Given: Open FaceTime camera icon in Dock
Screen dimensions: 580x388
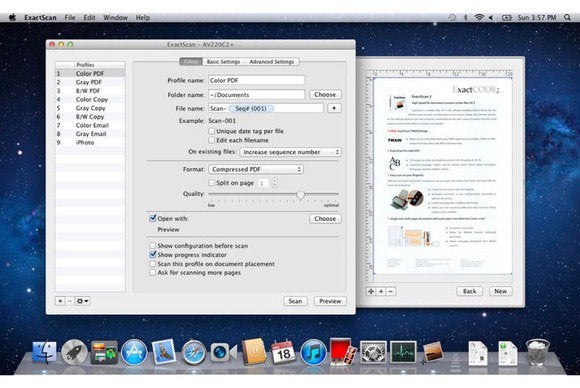Looking at the screenshot, I should tap(223, 352).
